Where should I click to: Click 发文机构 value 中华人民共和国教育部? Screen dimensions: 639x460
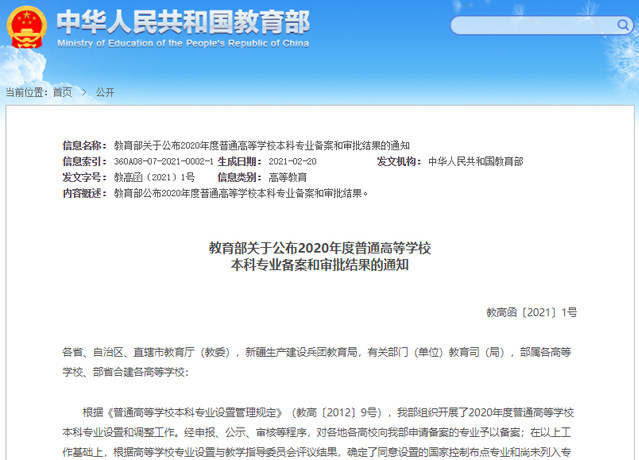[x=475, y=161]
